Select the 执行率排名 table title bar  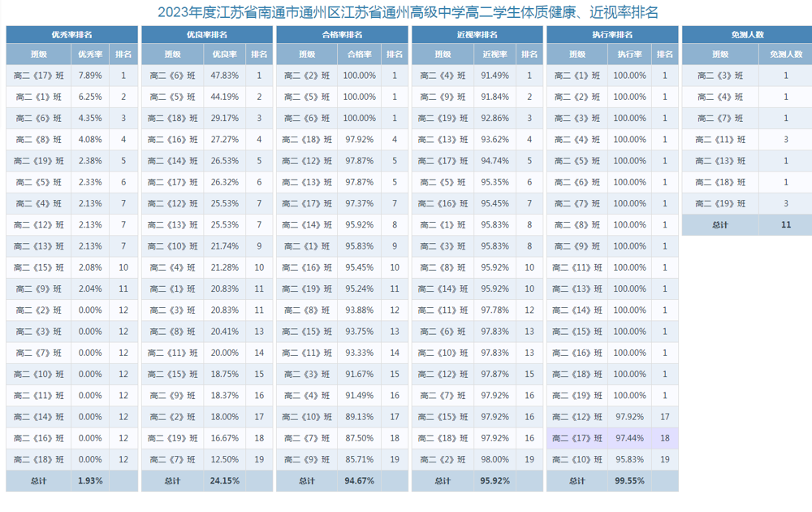pyautogui.click(x=611, y=35)
